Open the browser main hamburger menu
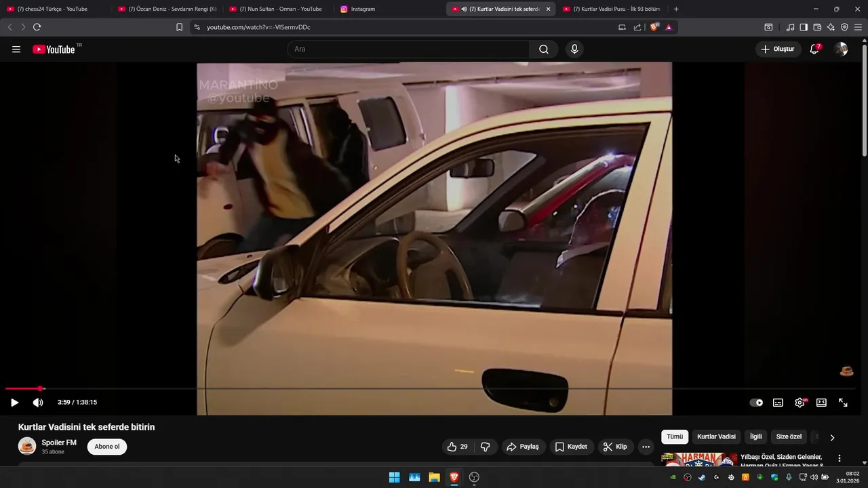 tap(858, 27)
